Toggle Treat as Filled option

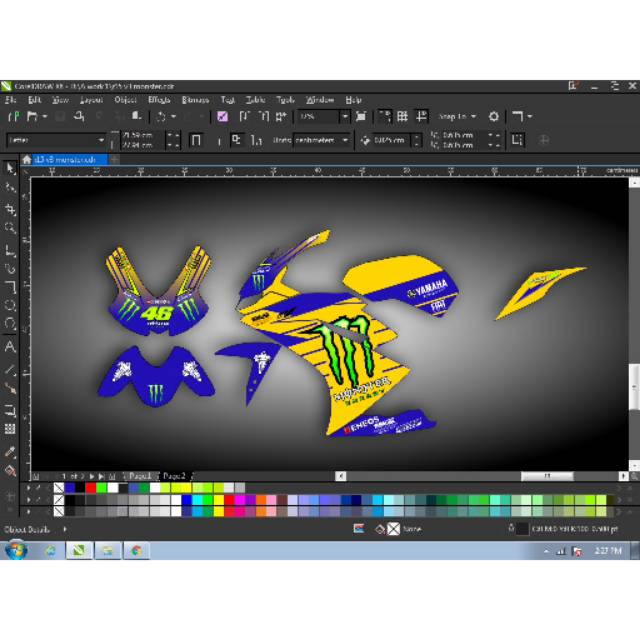pyautogui.click(x=517, y=140)
